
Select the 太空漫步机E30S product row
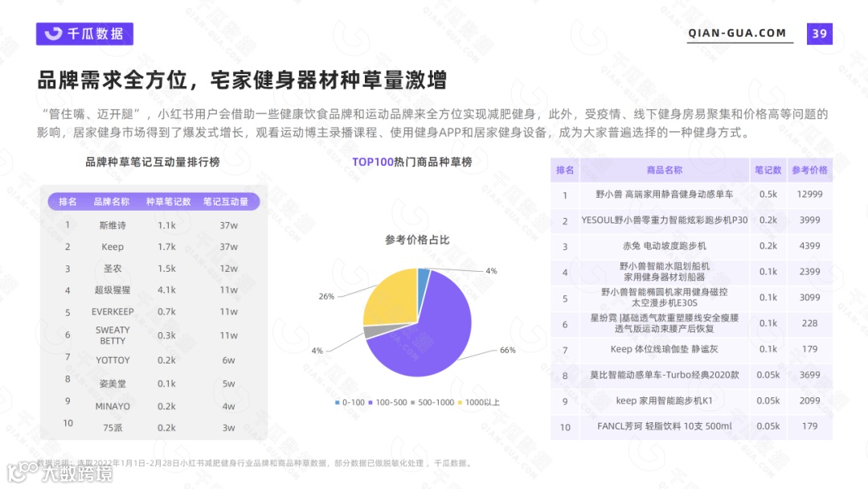pyautogui.click(x=692, y=298)
